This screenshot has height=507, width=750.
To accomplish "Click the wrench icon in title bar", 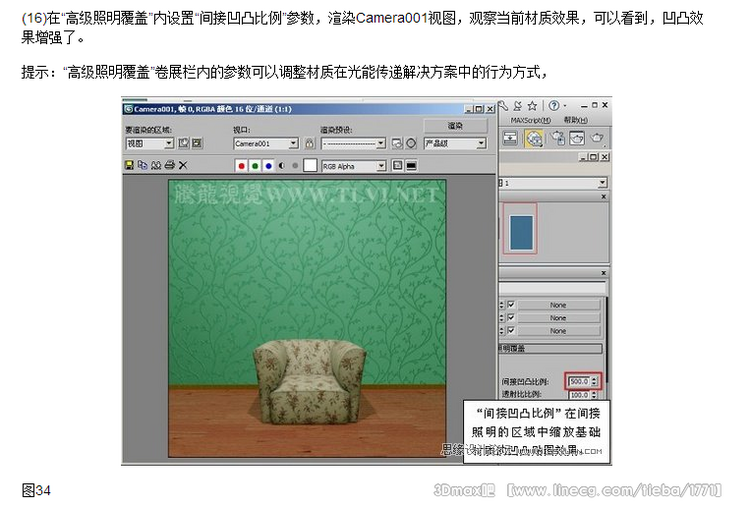I will coord(503,105).
